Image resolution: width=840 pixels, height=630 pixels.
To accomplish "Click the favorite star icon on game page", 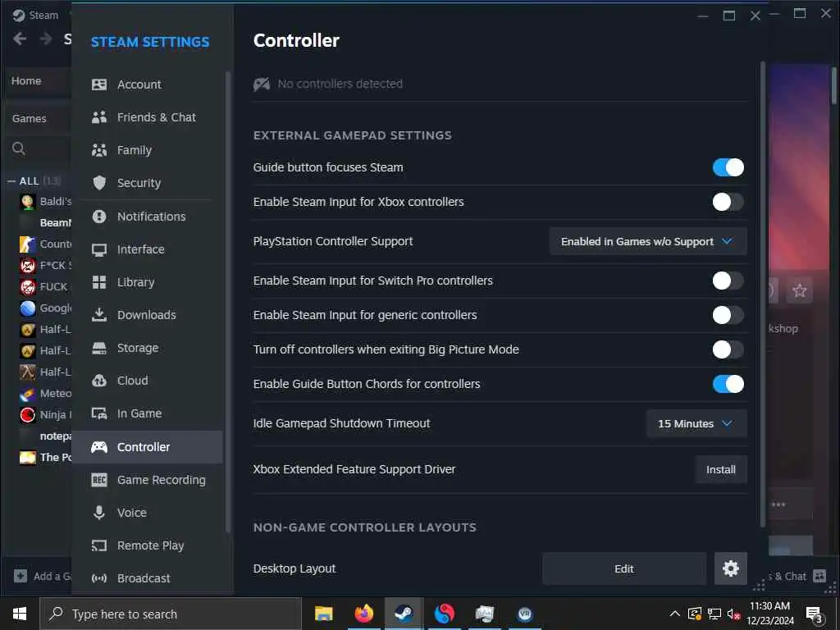I will point(800,290).
